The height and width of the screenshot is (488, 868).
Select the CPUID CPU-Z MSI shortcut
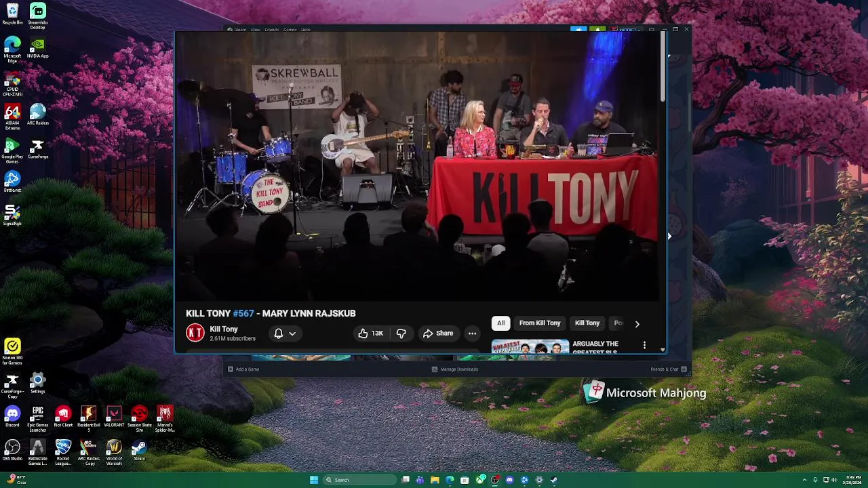tap(12, 84)
